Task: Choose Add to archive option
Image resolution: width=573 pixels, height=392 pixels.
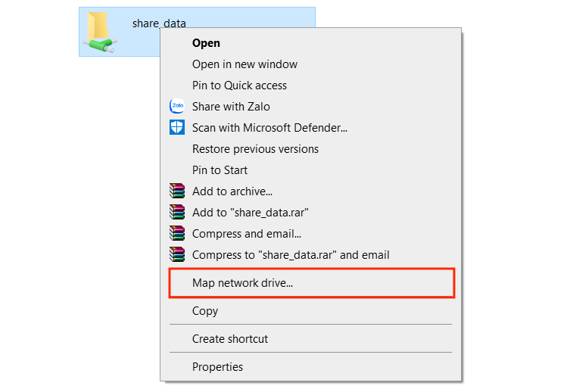Action: [232, 191]
